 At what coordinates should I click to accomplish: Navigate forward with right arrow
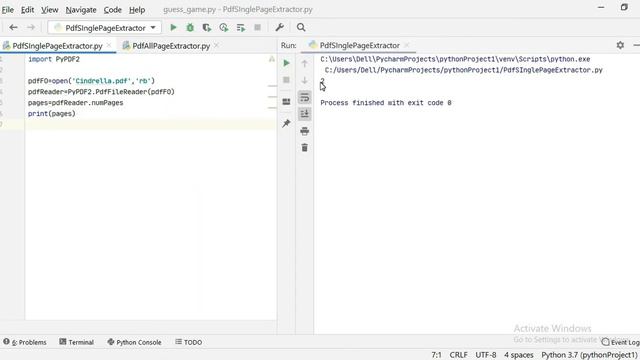point(31,27)
